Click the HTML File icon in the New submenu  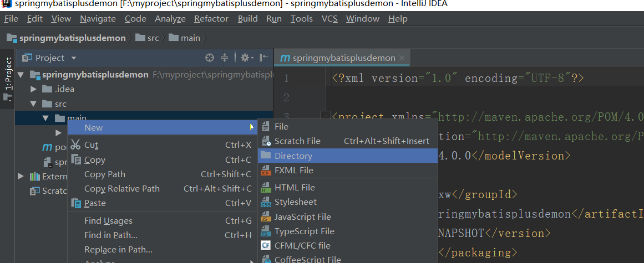[x=266, y=188]
